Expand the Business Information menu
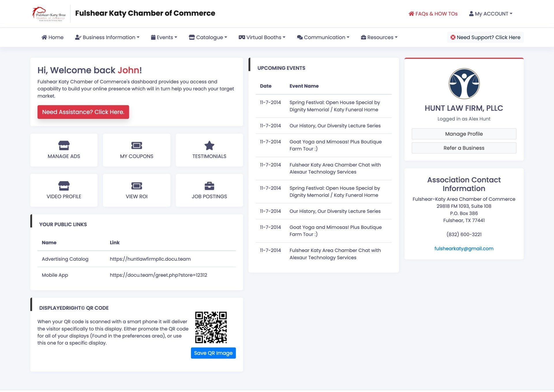 tap(107, 37)
